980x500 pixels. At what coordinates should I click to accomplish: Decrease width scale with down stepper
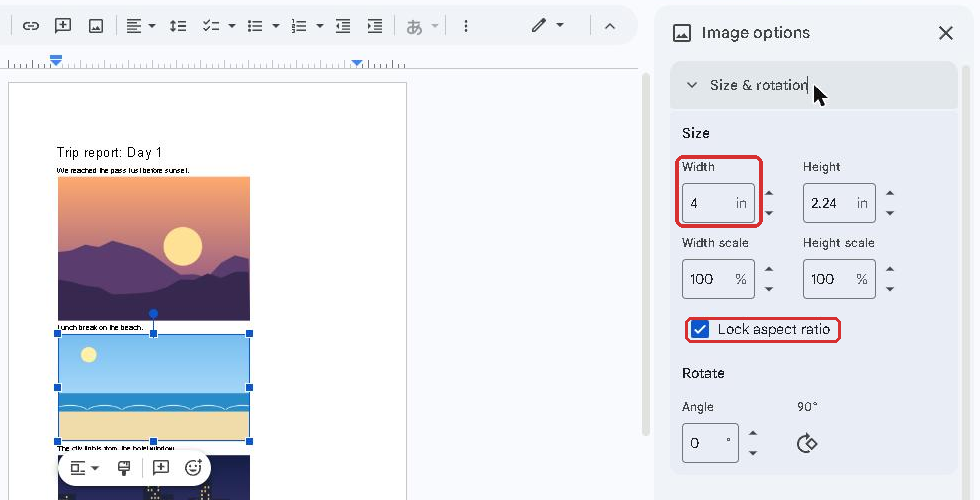(x=769, y=289)
